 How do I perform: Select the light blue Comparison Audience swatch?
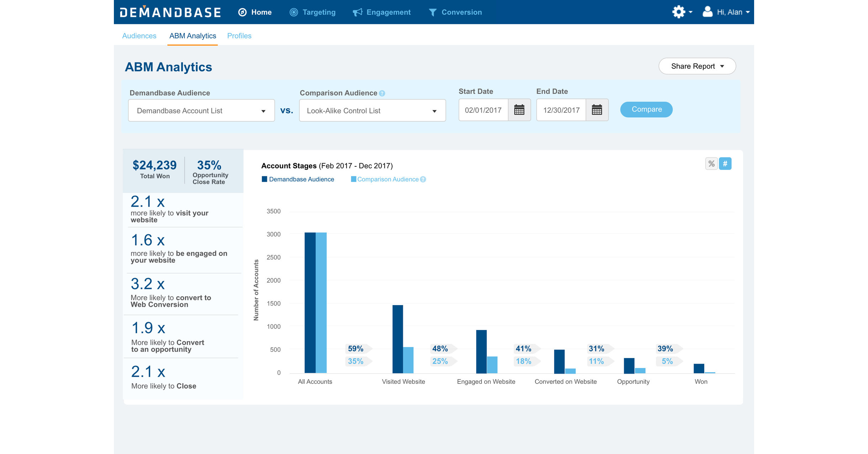pos(353,179)
